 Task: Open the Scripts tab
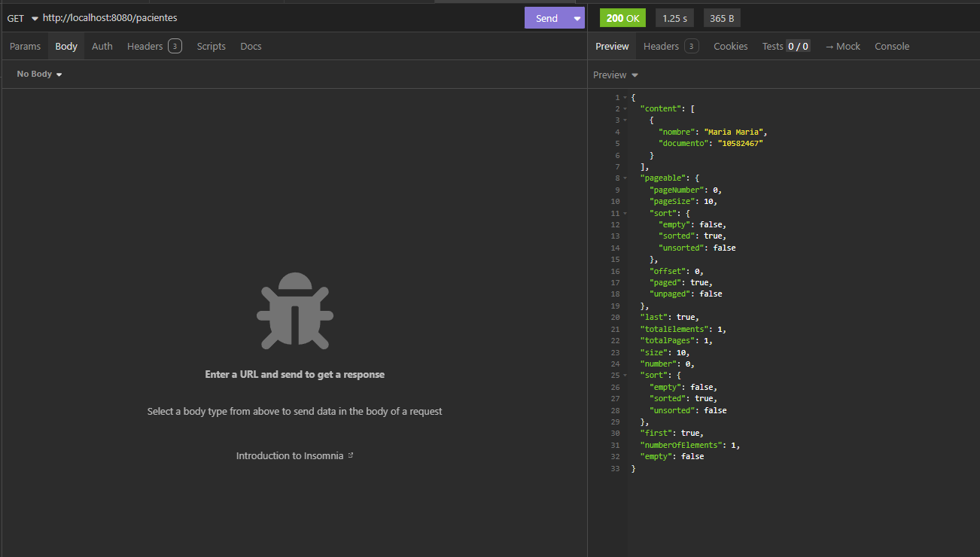[212, 46]
